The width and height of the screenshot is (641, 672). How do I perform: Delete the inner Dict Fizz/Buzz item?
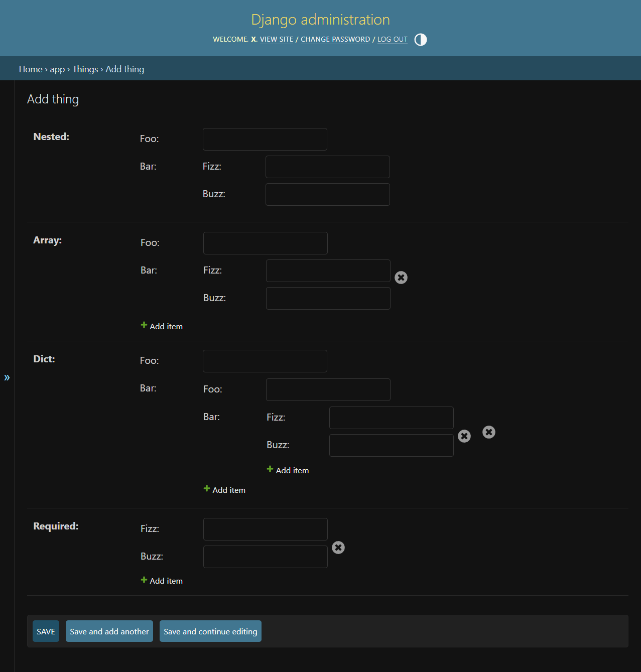tap(464, 436)
